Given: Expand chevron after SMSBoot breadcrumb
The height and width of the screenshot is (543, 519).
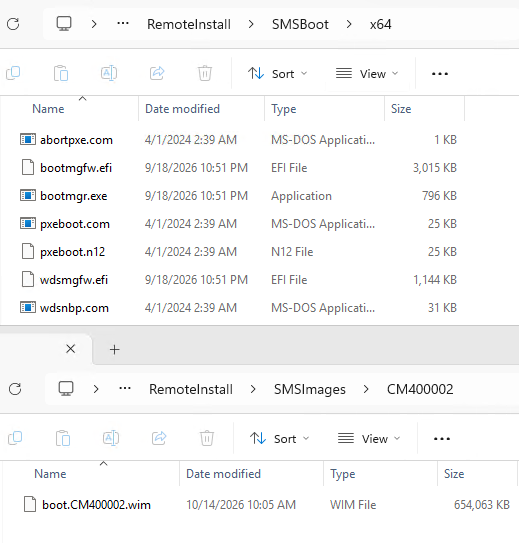Looking at the screenshot, I should tap(349, 24).
